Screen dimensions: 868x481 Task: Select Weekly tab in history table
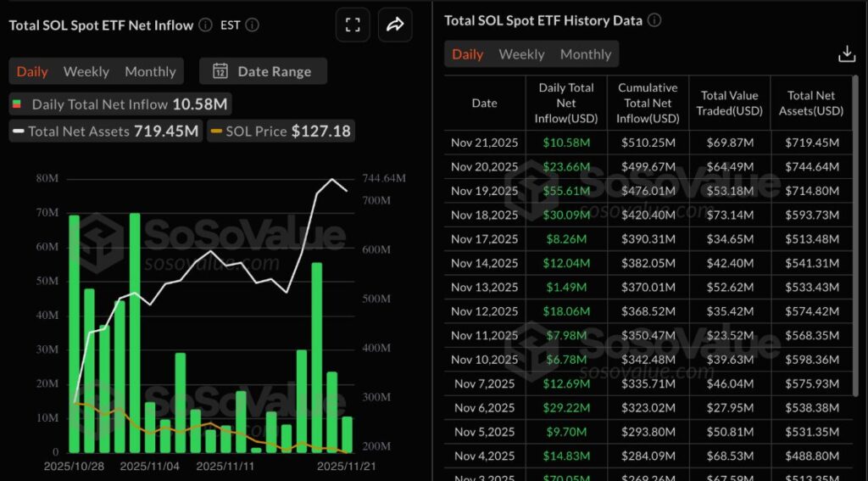coord(521,54)
